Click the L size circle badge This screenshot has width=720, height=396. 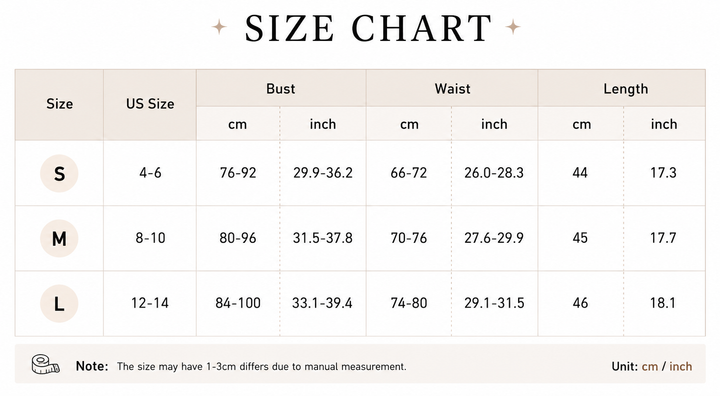pyautogui.click(x=59, y=304)
